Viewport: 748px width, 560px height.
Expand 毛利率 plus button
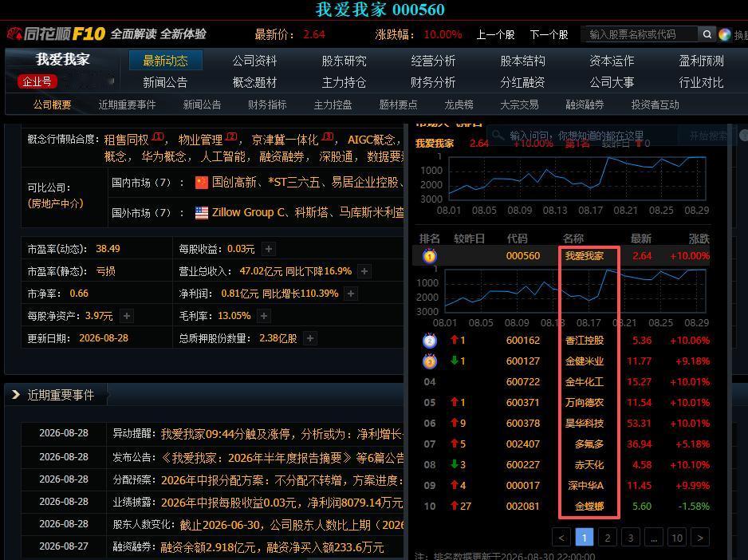coord(264,316)
